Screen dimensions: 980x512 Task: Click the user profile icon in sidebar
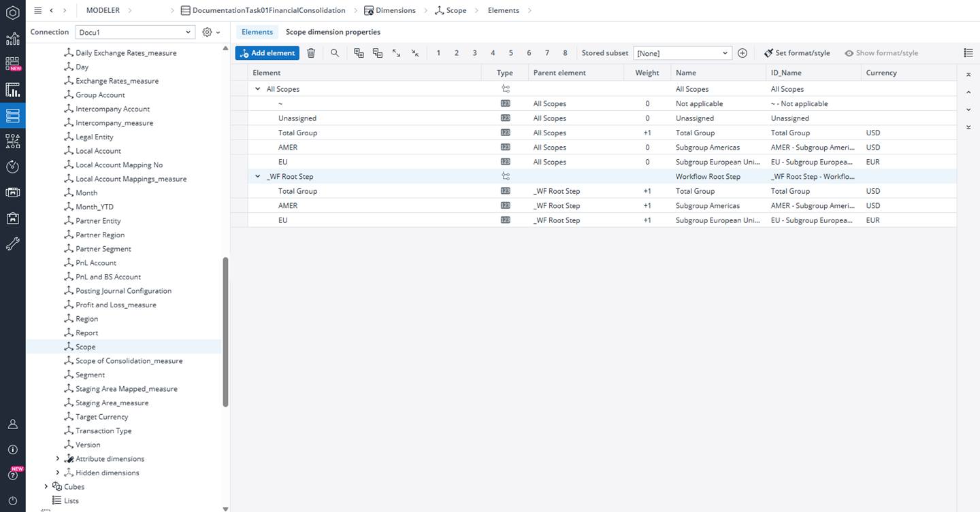(x=12, y=424)
